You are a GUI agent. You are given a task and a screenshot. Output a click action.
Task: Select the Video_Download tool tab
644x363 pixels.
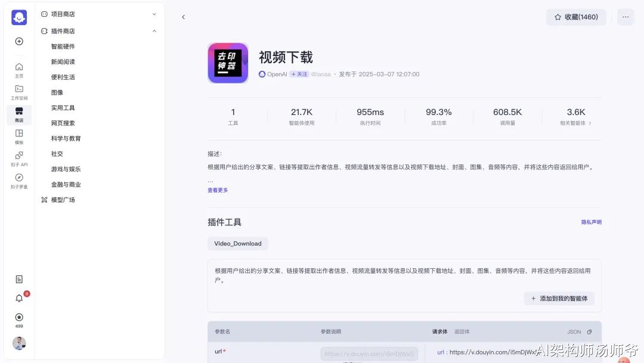click(x=238, y=244)
